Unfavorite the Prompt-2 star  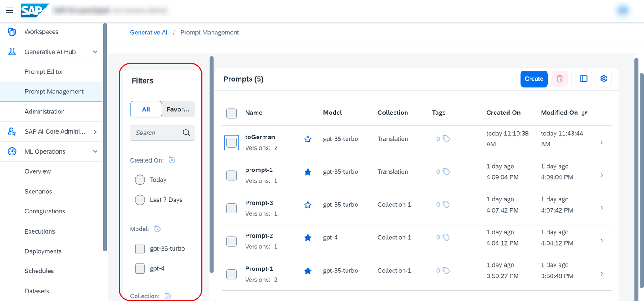(308, 238)
